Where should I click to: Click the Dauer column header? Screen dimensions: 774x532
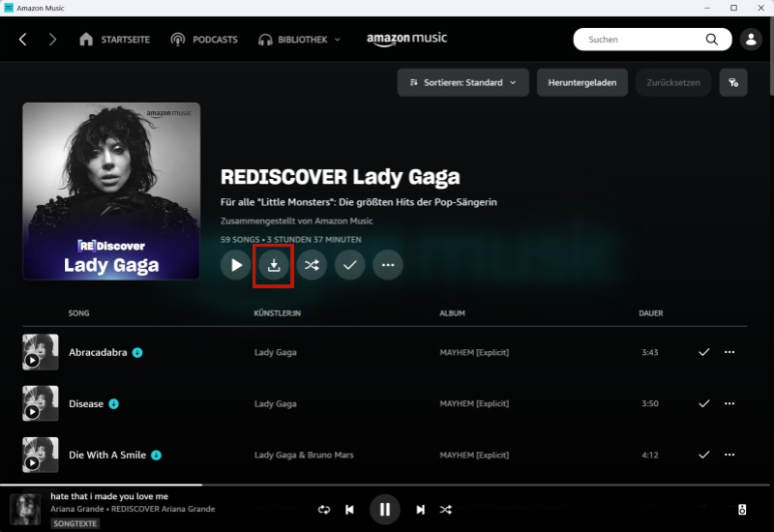pyautogui.click(x=651, y=313)
